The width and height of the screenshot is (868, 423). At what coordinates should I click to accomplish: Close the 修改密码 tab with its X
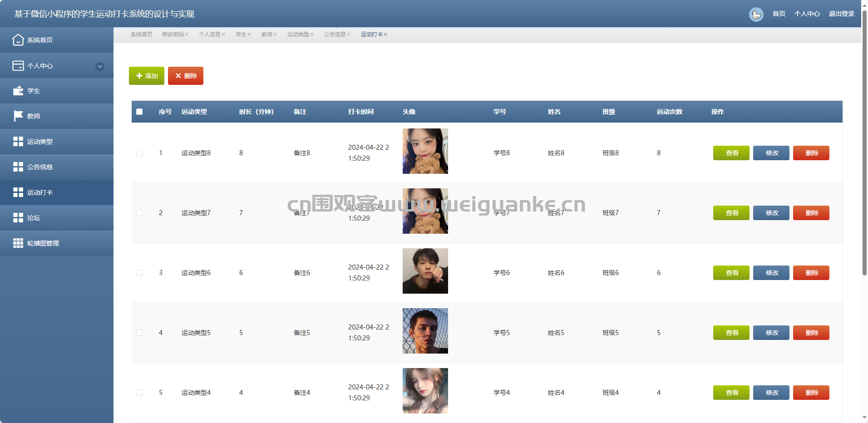coord(187,34)
